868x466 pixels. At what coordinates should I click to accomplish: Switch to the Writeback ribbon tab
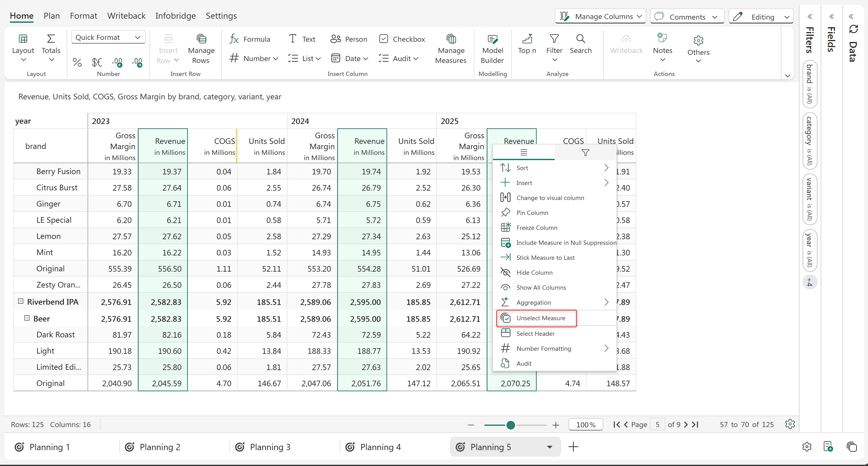click(x=126, y=16)
